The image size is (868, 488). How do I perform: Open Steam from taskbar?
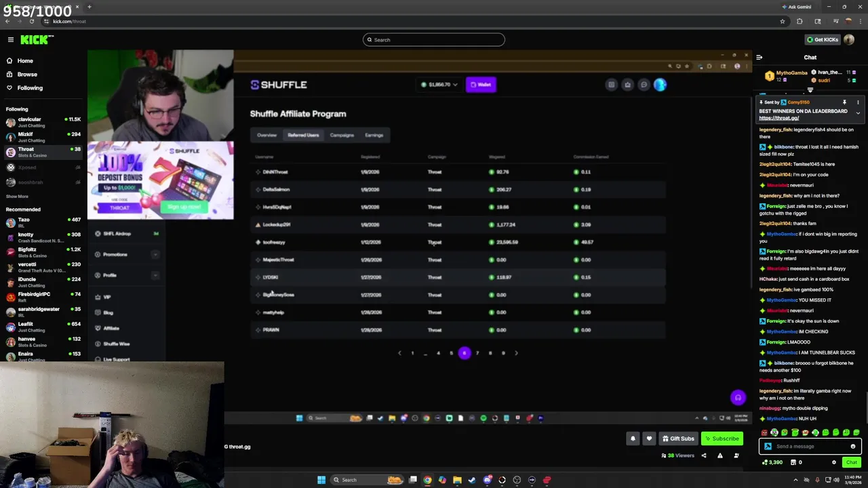point(472,480)
